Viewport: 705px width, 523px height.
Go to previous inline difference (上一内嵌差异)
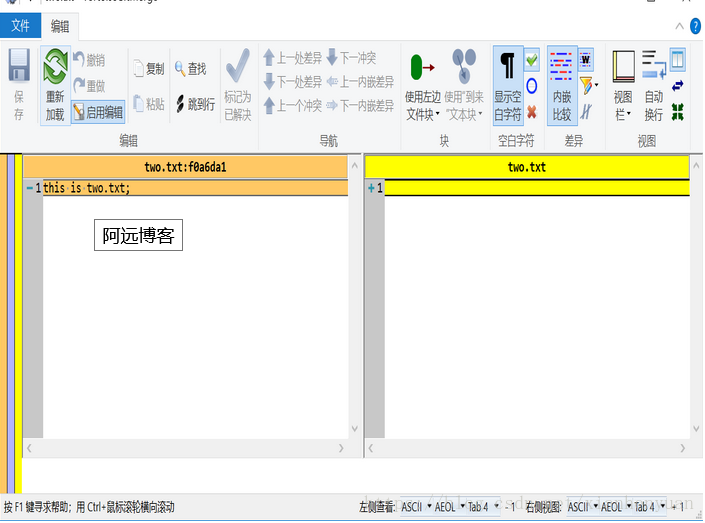pos(360,82)
